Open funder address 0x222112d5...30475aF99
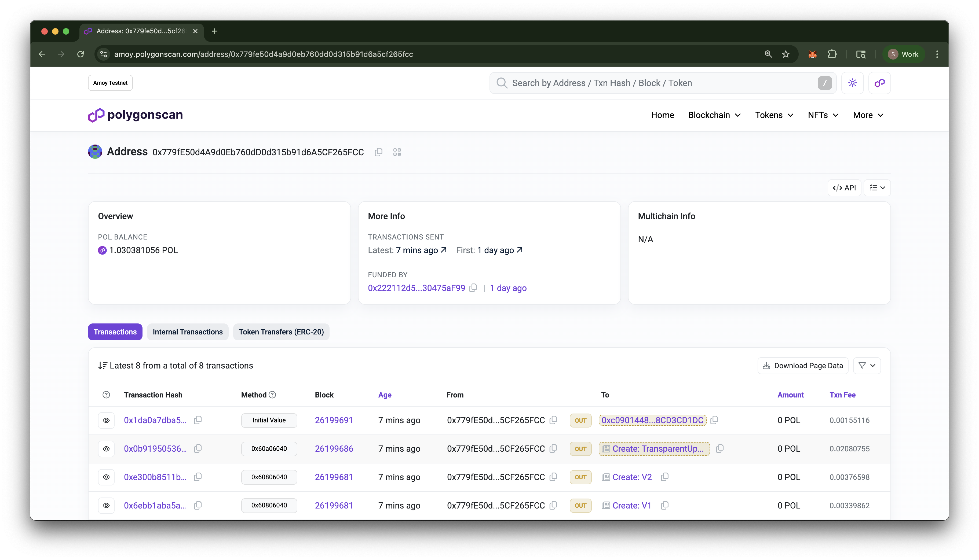The image size is (979, 560). coord(417,288)
